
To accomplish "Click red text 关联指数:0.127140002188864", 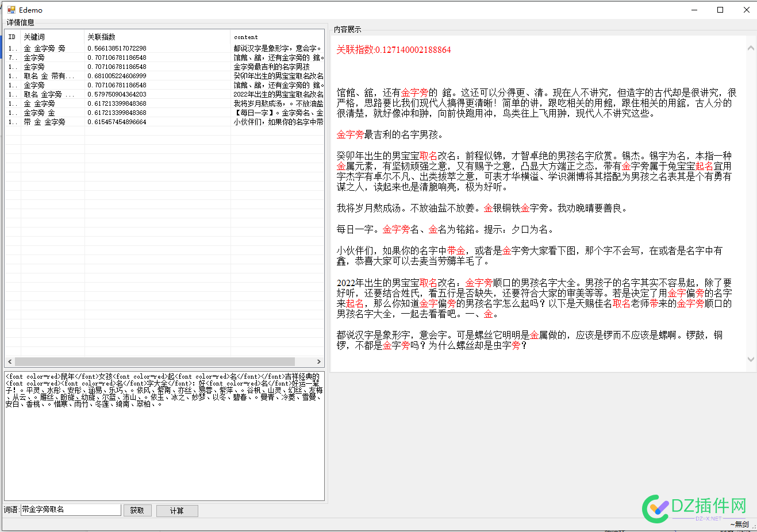I will coord(393,49).
